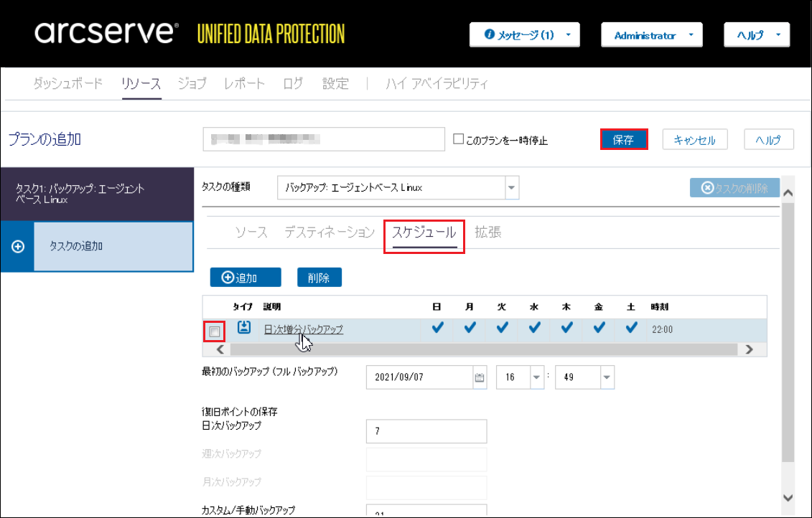This screenshot has height=518, width=812.
Task: Switch to the ソース sub-tab
Action: 251,232
